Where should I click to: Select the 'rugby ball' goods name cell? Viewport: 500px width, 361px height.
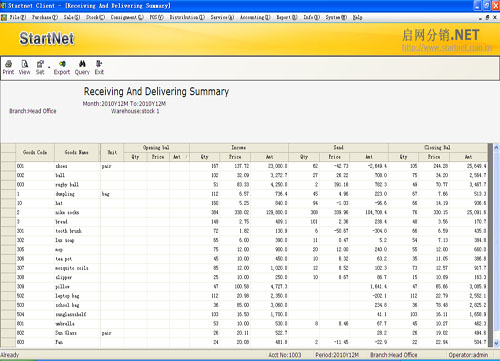point(77,185)
